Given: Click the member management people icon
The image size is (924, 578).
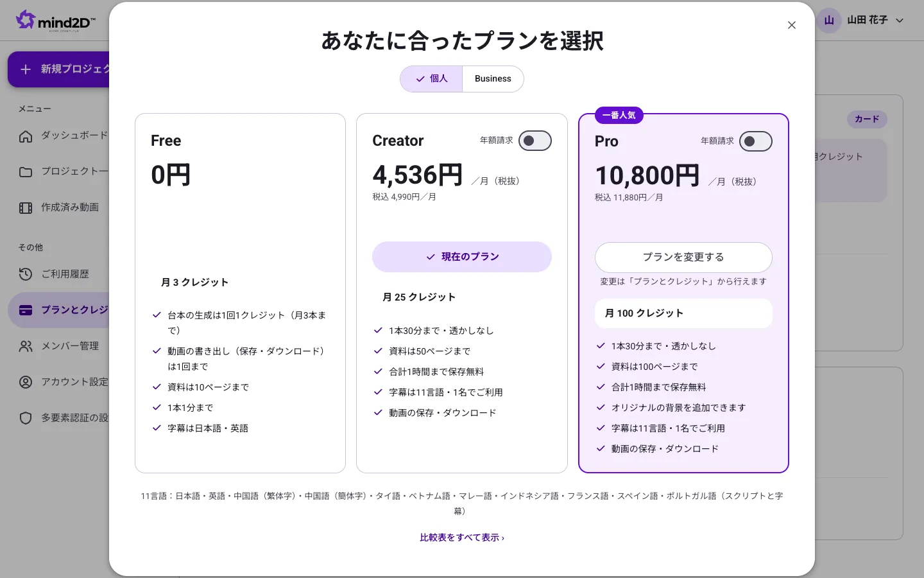Looking at the screenshot, I should pyautogui.click(x=26, y=347).
